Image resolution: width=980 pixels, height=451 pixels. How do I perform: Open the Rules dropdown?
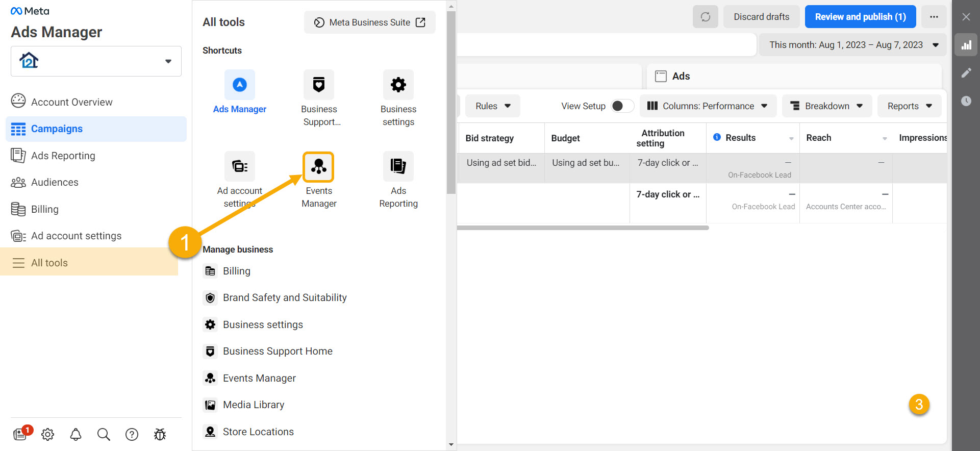pyautogui.click(x=493, y=106)
